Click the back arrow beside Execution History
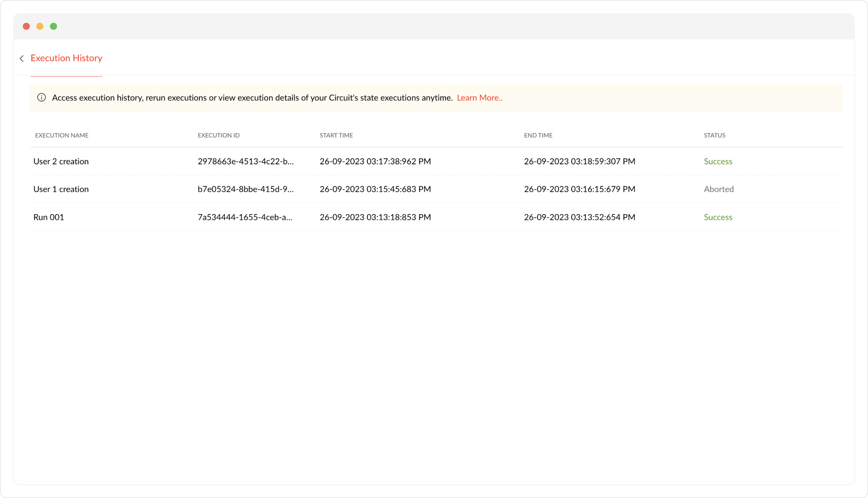The width and height of the screenshot is (868, 498). (22, 58)
